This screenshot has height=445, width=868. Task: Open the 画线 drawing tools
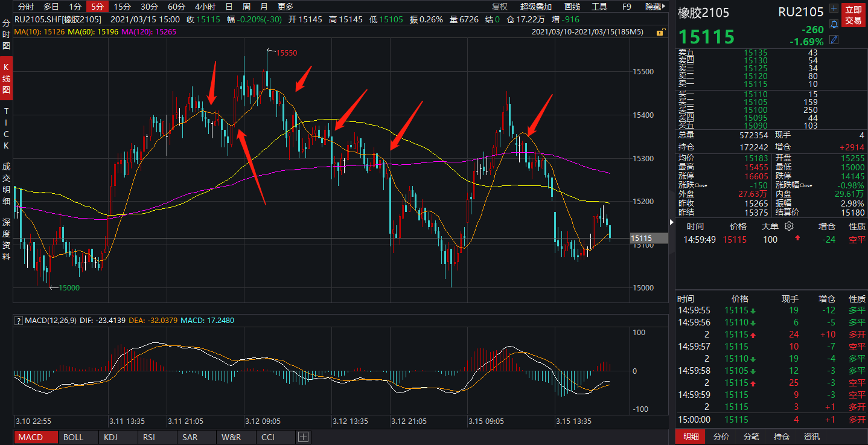[x=572, y=7]
